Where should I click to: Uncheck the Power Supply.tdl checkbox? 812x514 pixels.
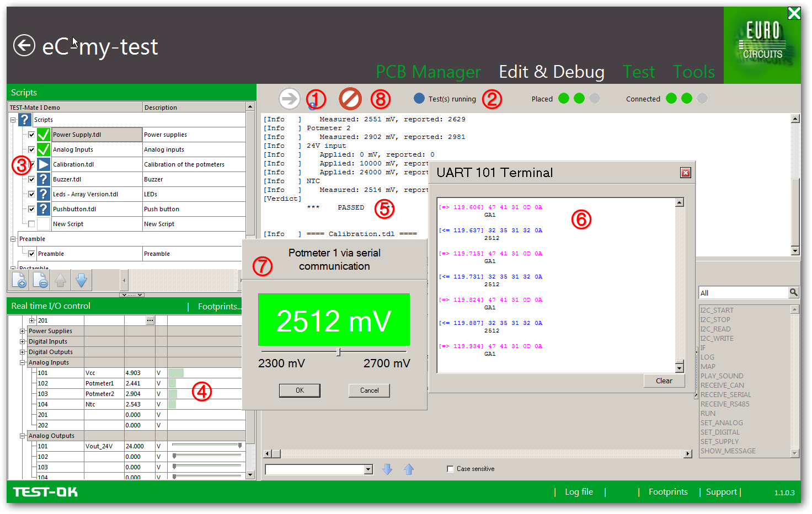(31, 135)
